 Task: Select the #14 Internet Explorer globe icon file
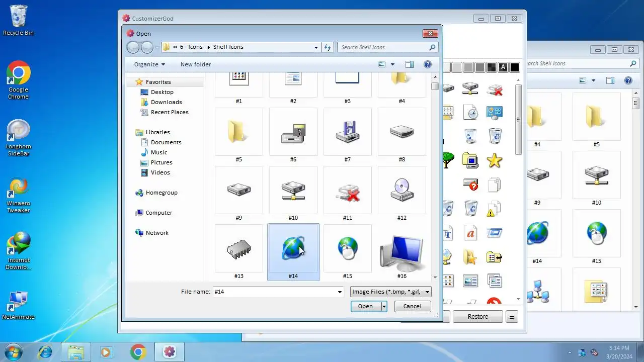click(293, 252)
